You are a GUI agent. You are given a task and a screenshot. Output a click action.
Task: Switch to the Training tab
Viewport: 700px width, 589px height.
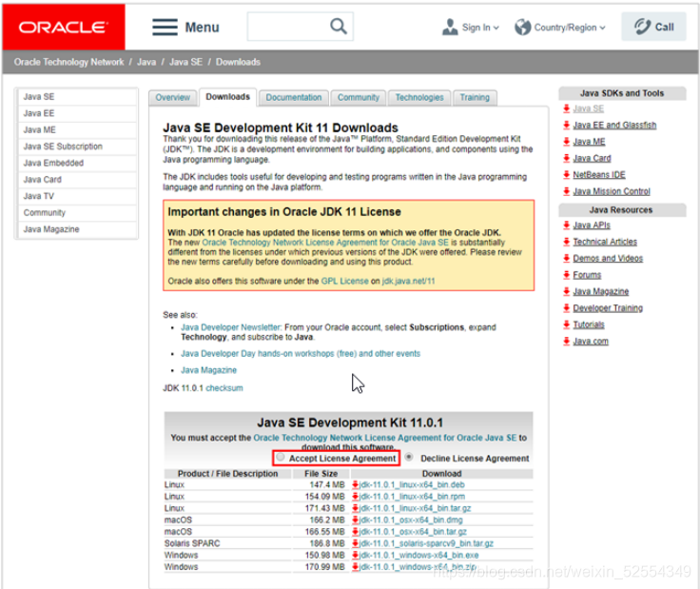[x=475, y=97]
